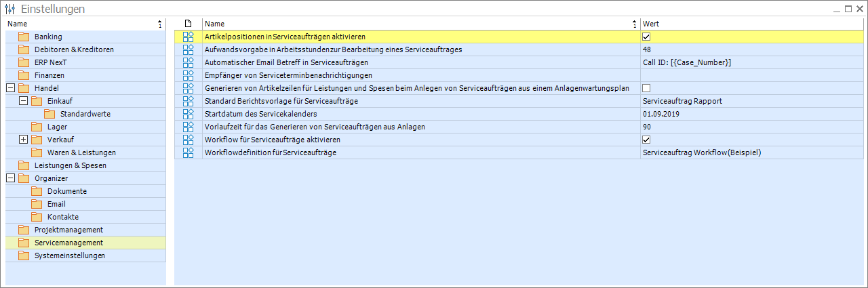
Task: Open the Leistungen & Spesen category
Action: coord(70,165)
